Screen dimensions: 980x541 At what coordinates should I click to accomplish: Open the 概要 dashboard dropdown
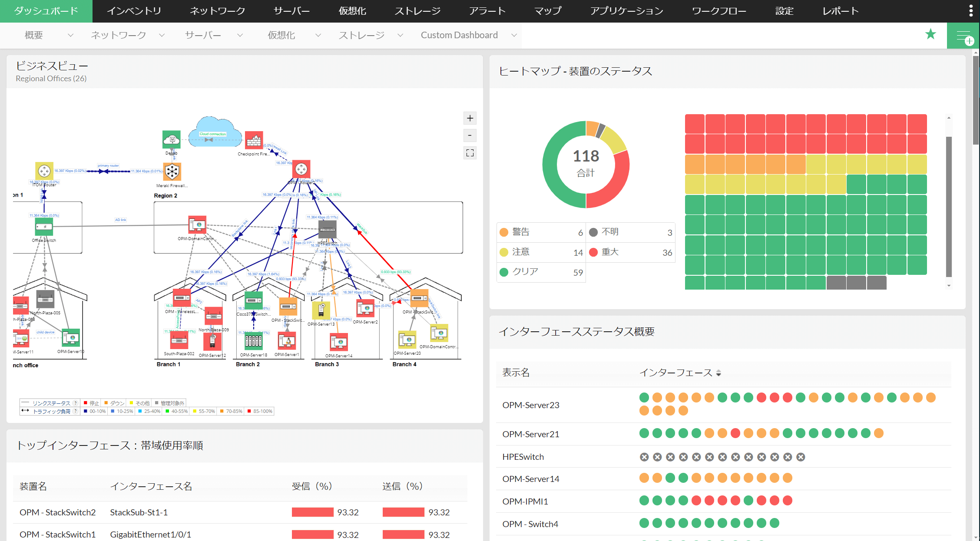(70, 35)
